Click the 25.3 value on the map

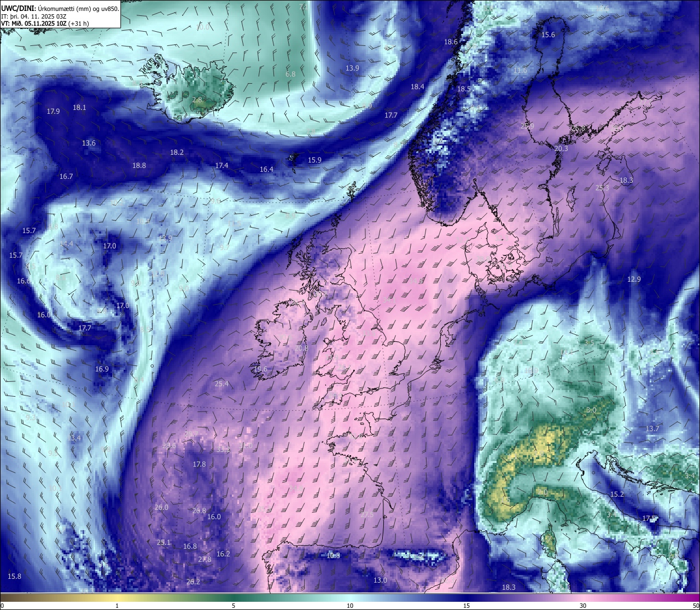[x=602, y=188]
